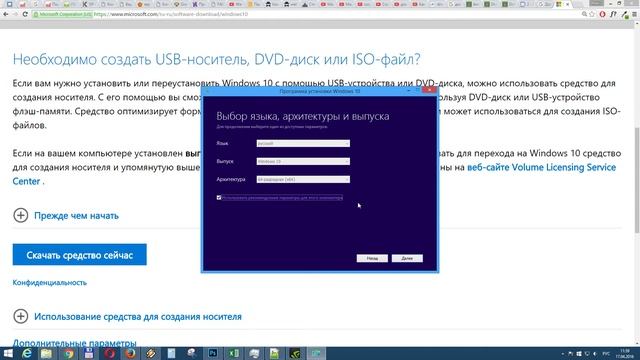640x360 pixels.
Task: Launch Internet Explorer from the taskbar
Action: (27, 353)
